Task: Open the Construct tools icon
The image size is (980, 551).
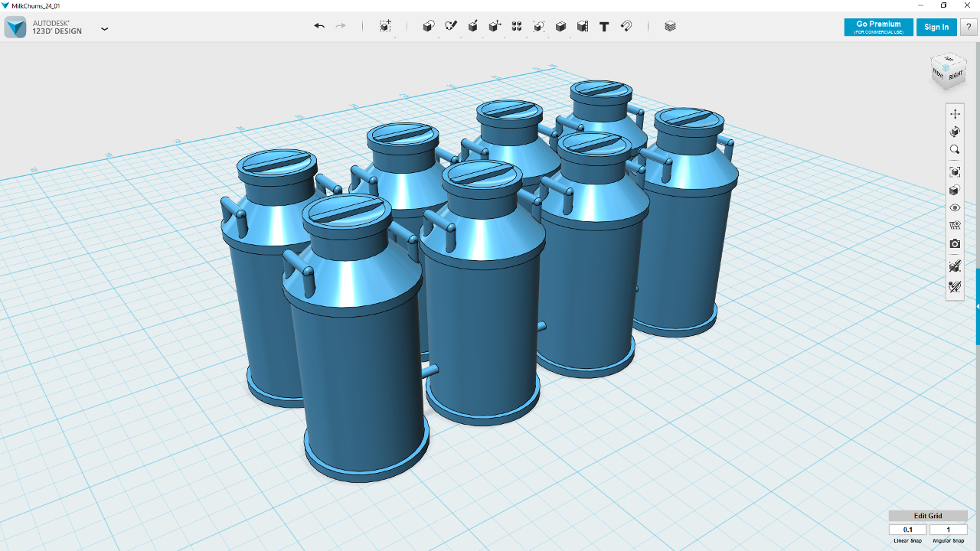Action: click(473, 26)
